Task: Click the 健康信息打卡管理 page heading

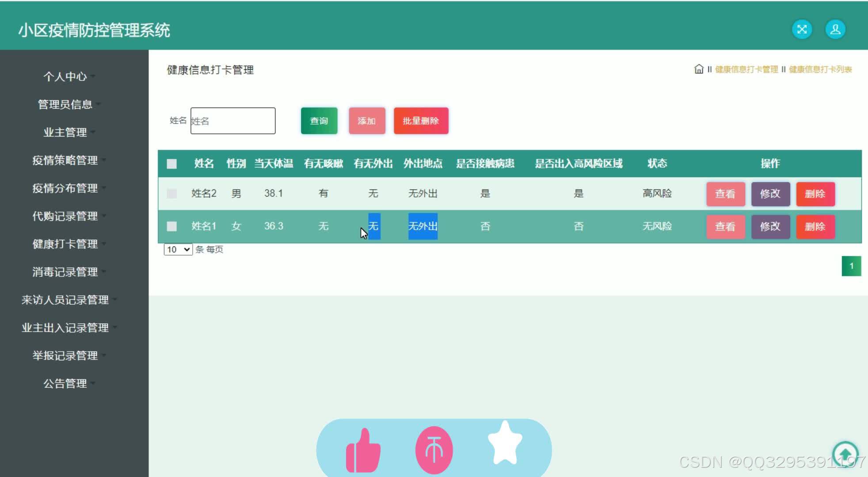Action: coord(210,70)
